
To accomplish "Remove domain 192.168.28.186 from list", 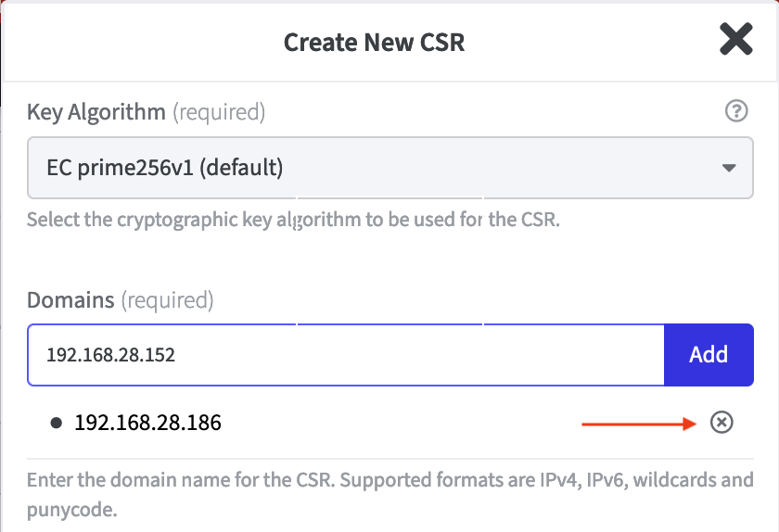I will pos(721,423).
